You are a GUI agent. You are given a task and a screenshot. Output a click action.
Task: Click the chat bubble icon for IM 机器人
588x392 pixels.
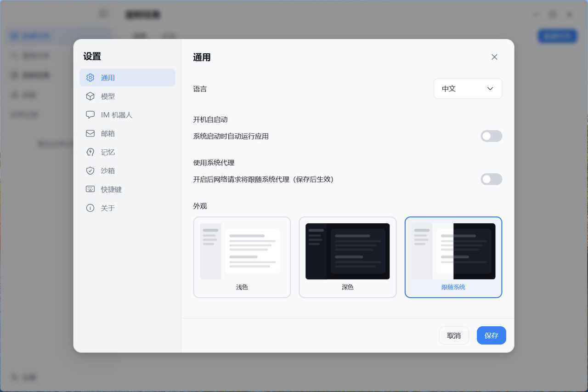tap(90, 115)
